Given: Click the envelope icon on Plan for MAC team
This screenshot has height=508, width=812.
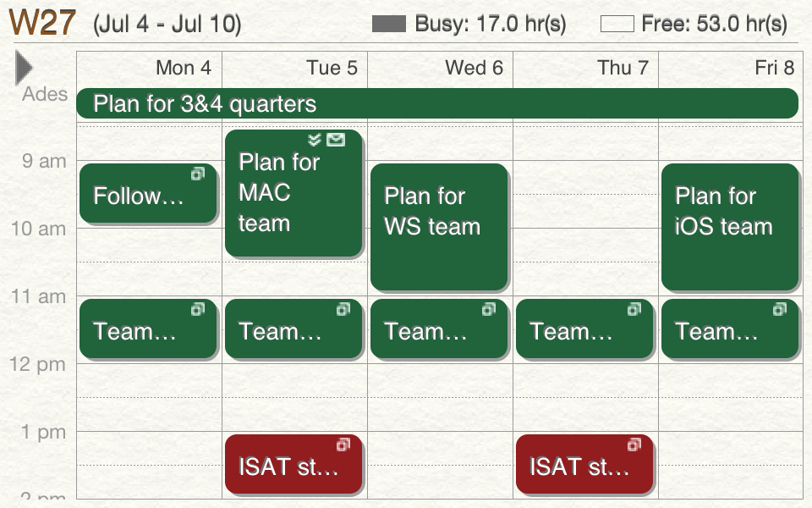Looking at the screenshot, I should 336,140.
